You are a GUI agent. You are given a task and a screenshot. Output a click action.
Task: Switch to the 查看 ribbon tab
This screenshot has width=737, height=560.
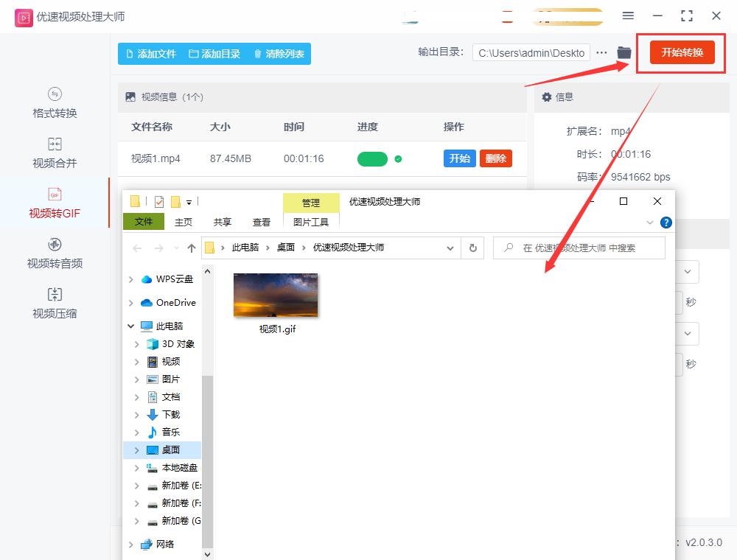pos(262,221)
